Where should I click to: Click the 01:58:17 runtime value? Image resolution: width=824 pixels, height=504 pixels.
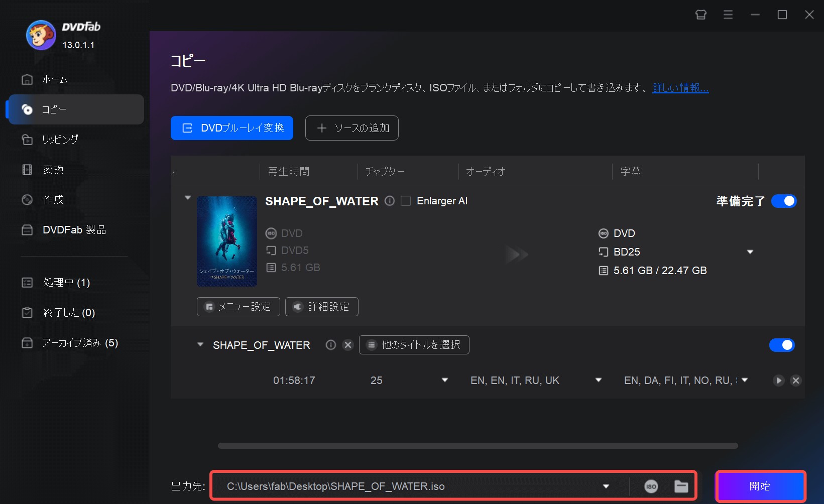pos(294,381)
